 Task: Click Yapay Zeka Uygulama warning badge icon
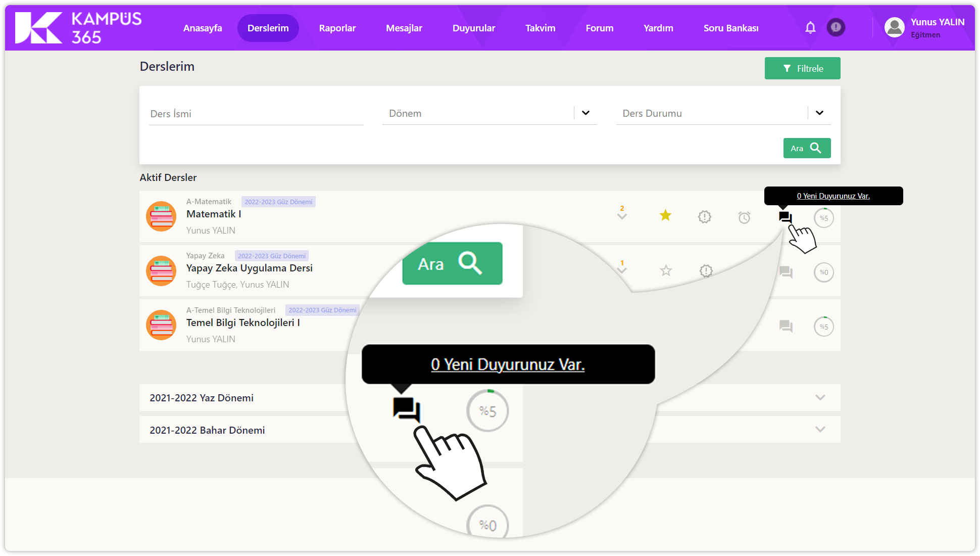tap(706, 271)
